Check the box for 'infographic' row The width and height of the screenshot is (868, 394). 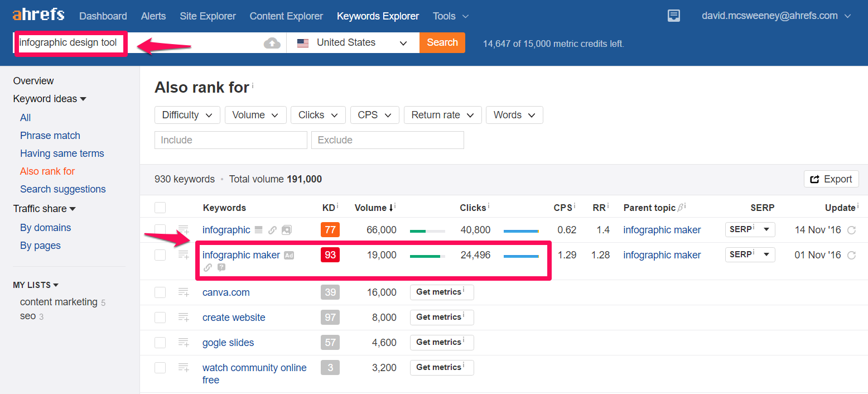(160, 230)
